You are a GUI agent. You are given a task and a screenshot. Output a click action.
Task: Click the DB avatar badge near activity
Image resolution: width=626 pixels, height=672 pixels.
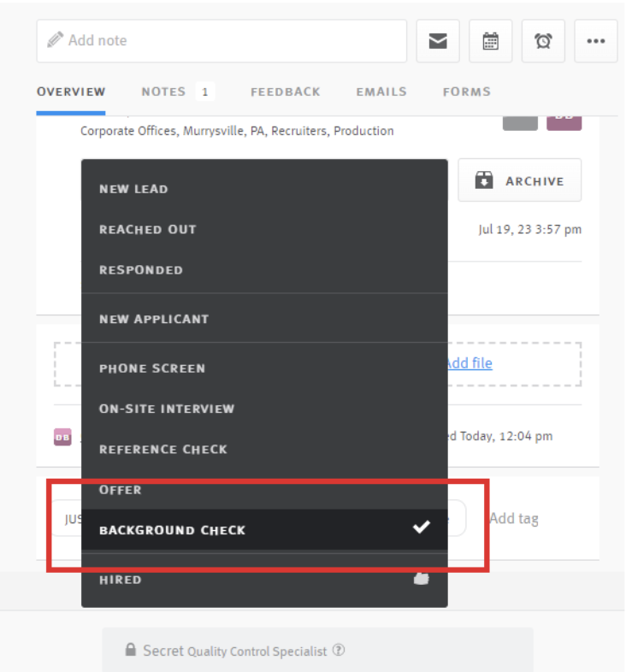click(x=62, y=437)
